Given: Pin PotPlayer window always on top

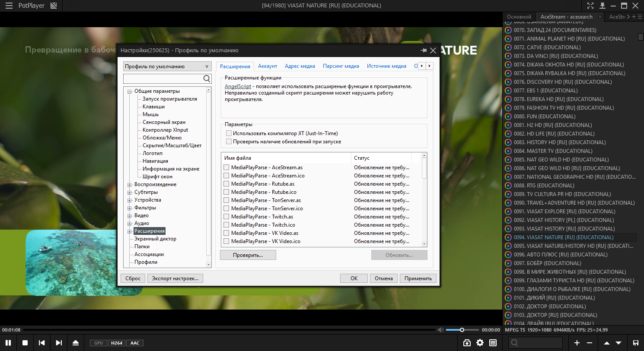Looking at the screenshot, I should pyautogui.click(x=602, y=6).
